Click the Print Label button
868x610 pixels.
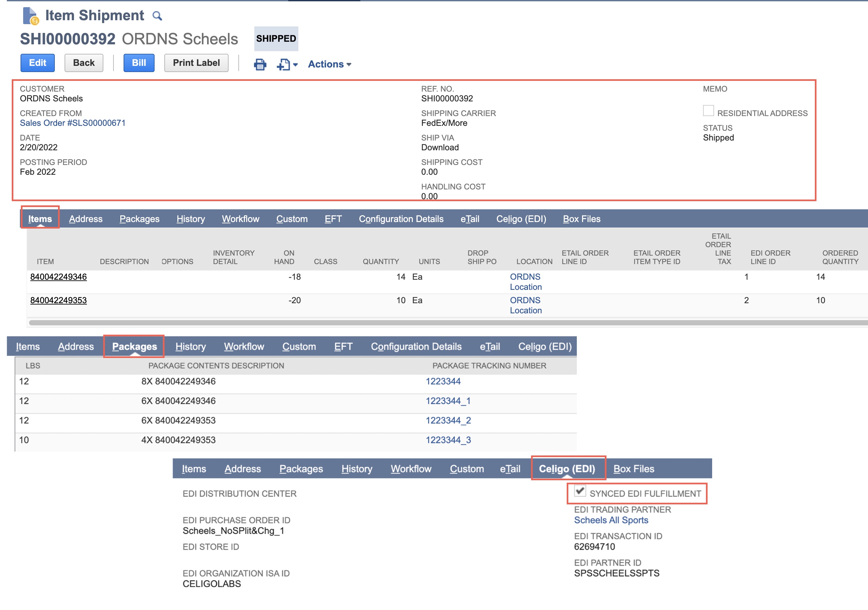pyautogui.click(x=196, y=63)
